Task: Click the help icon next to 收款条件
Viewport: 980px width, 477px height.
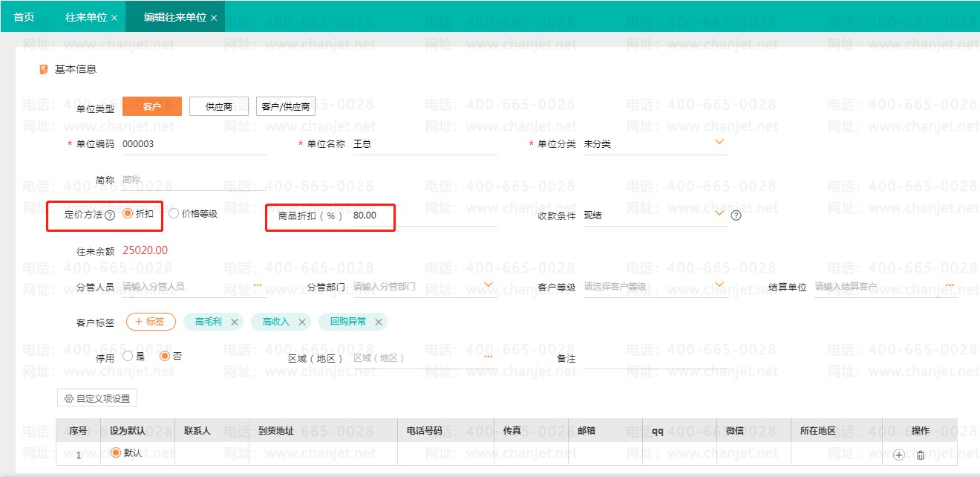Action: [x=736, y=215]
